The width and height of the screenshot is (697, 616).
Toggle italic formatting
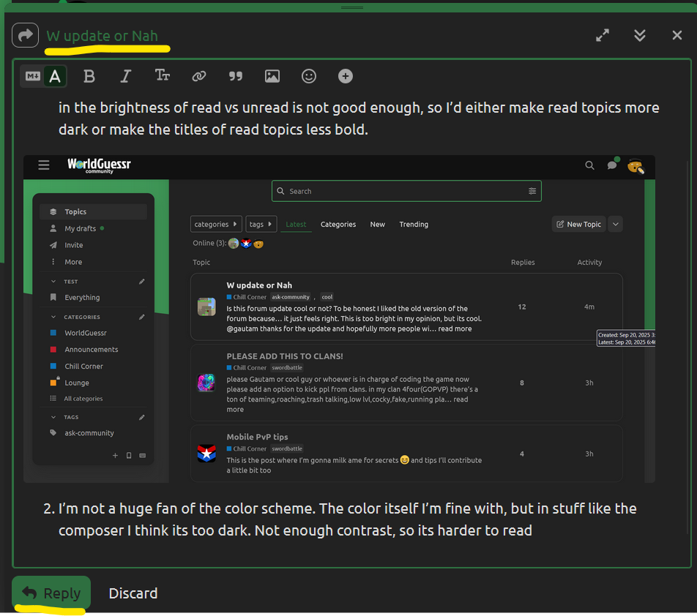[126, 76]
